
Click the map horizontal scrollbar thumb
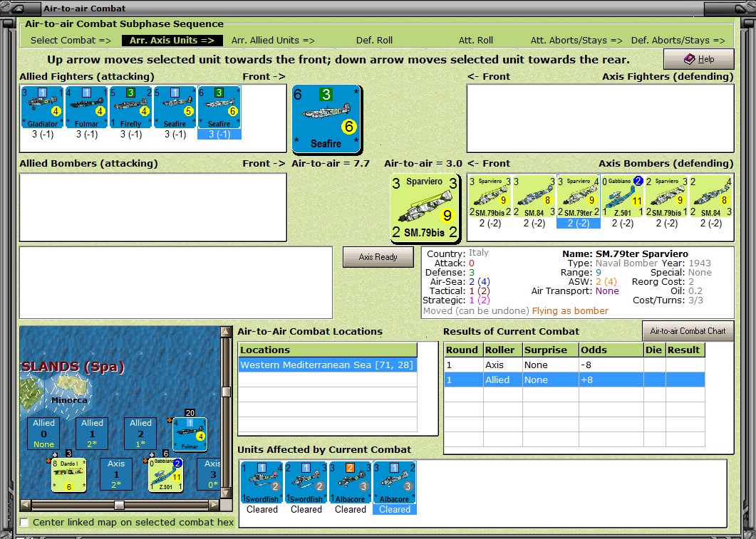tap(119, 505)
